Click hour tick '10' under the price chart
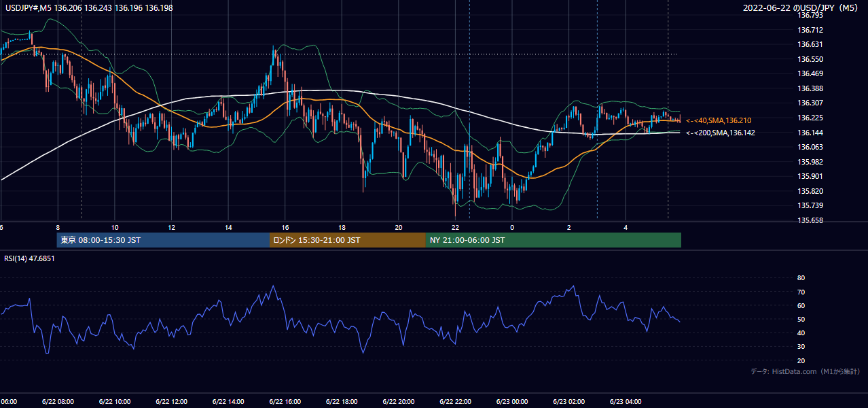 pos(115,228)
